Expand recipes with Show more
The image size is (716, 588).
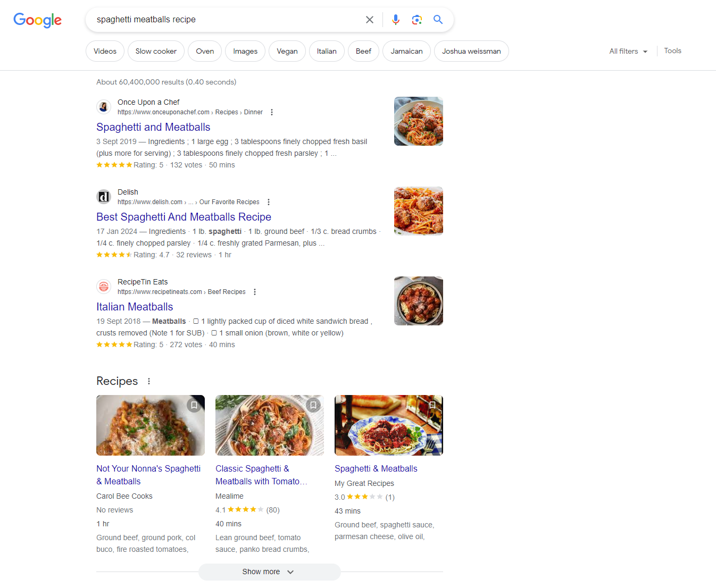point(269,572)
